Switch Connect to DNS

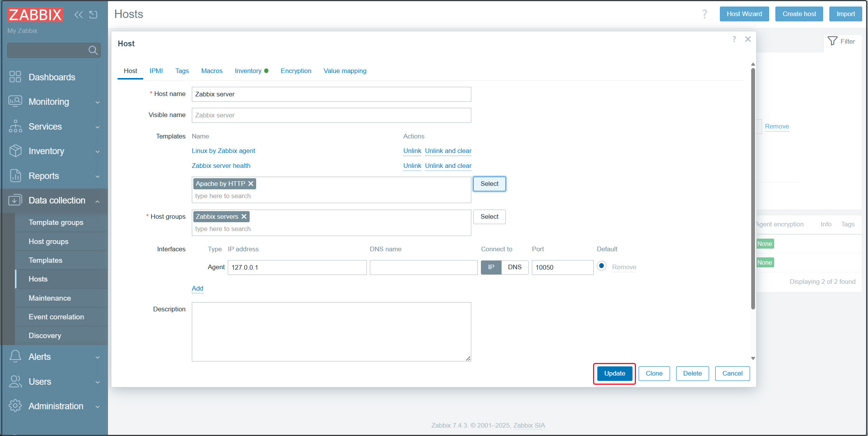(x=515, y=267)
